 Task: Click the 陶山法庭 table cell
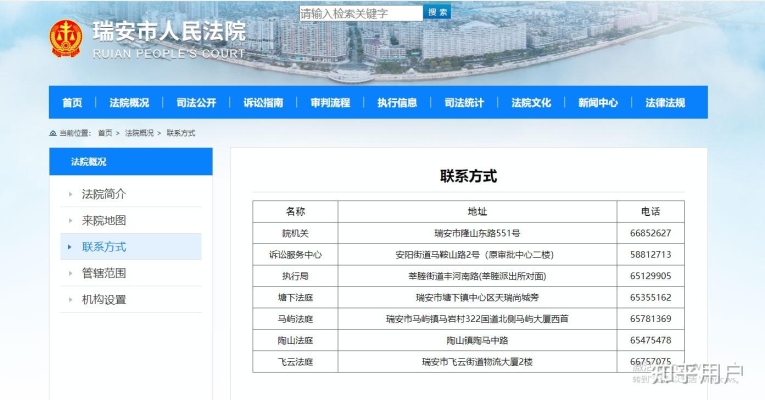(295, 340)
